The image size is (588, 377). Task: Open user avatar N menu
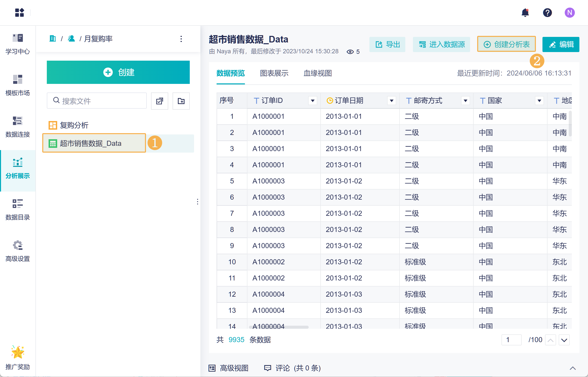[570, 12]
